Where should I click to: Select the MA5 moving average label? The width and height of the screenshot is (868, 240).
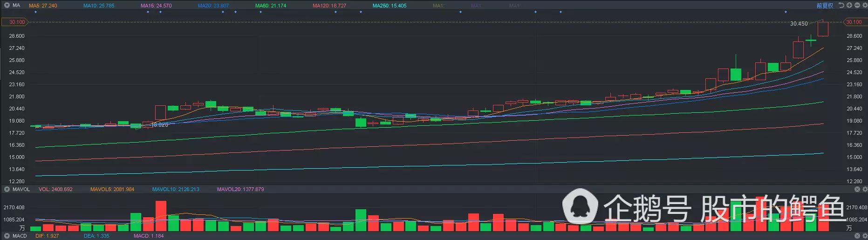coord(43,6)
